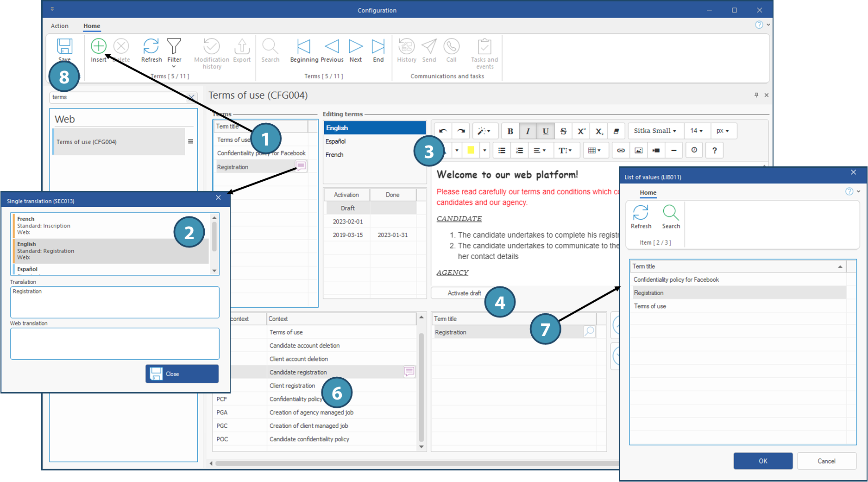Click the Activate draft button
The width and height of the screenshot is (868, 482).
[464, 293]
